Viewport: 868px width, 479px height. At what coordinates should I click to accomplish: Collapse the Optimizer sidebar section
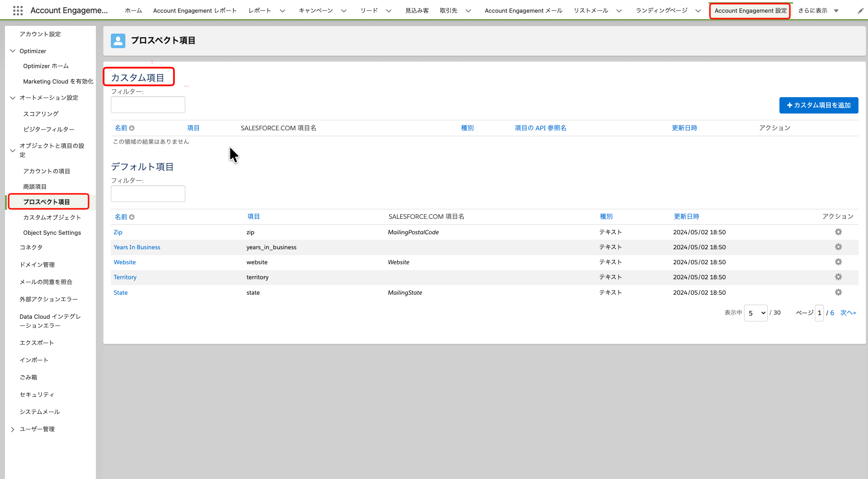tap(13, 51)
